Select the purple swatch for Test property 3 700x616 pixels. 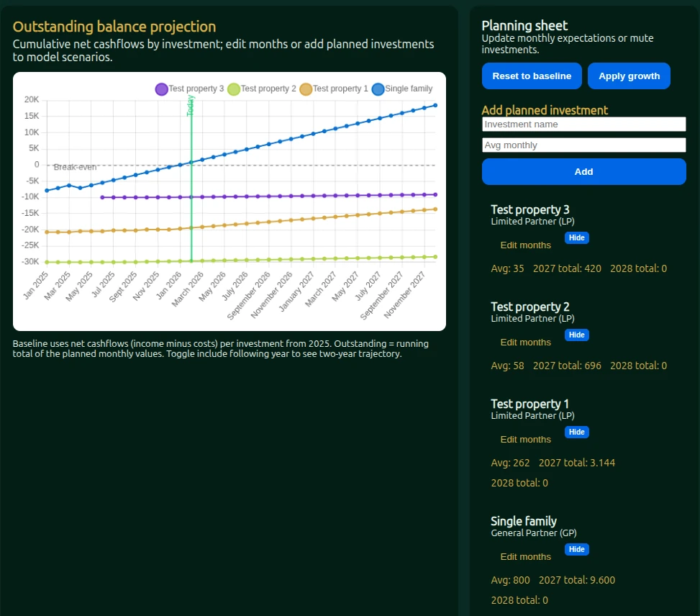161,89
